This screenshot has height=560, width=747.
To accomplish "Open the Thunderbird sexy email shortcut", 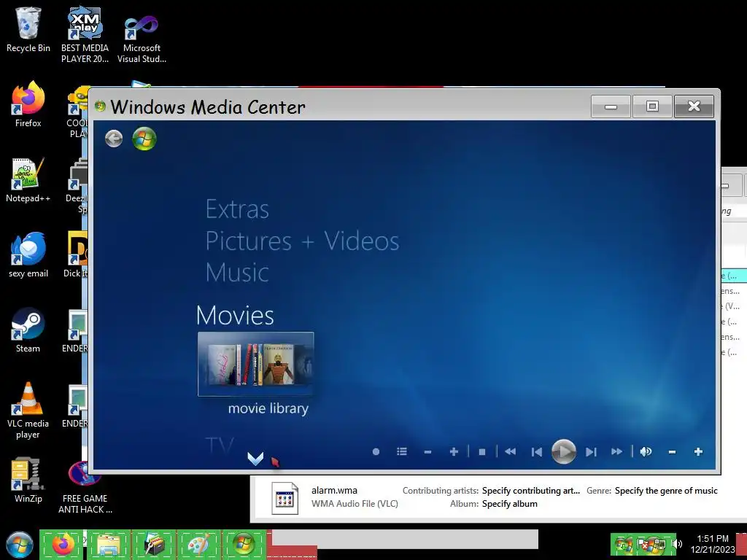I will 28,255.
